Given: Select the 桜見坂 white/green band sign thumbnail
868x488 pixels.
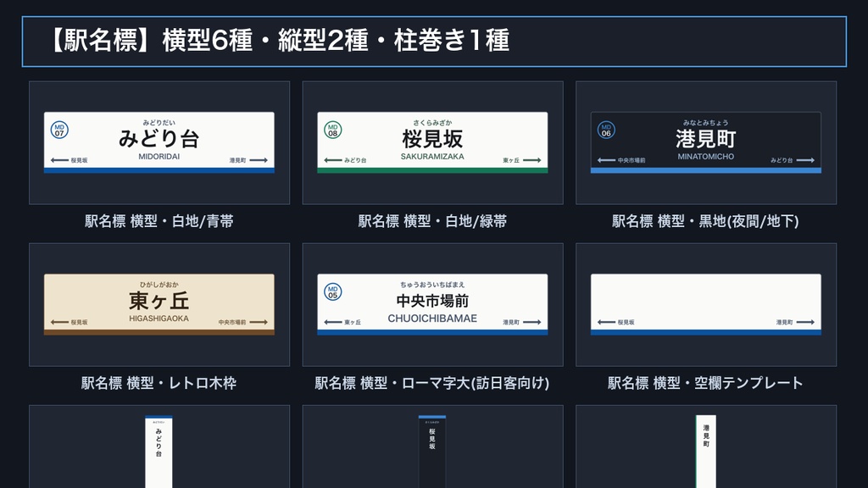Looking at the screenshot, I should (x=433, y=142).
